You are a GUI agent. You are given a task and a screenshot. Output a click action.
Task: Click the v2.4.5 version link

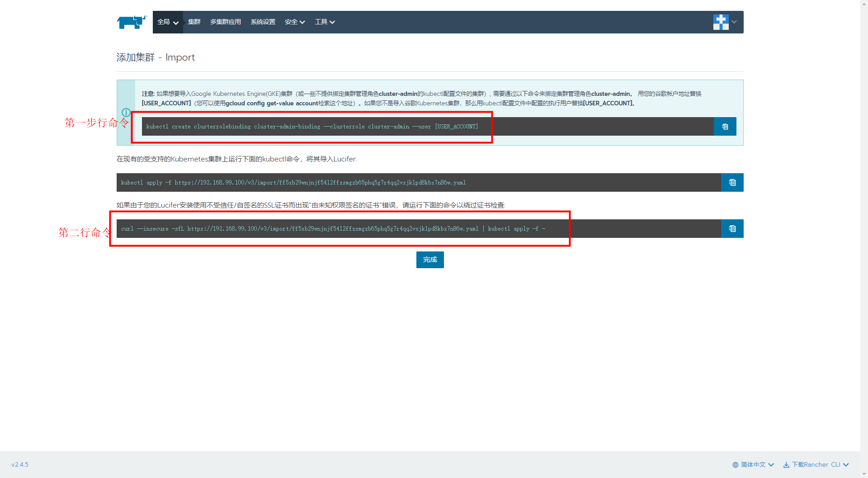pos(20,464)
